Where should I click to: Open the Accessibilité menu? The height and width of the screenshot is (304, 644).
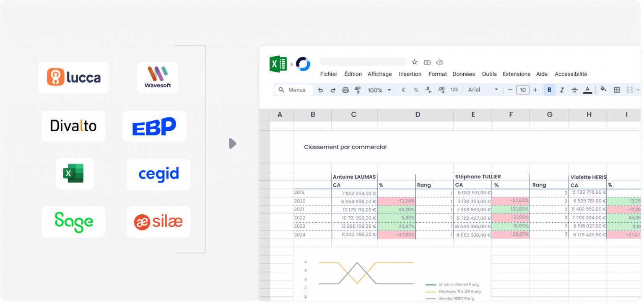point(571,74)
